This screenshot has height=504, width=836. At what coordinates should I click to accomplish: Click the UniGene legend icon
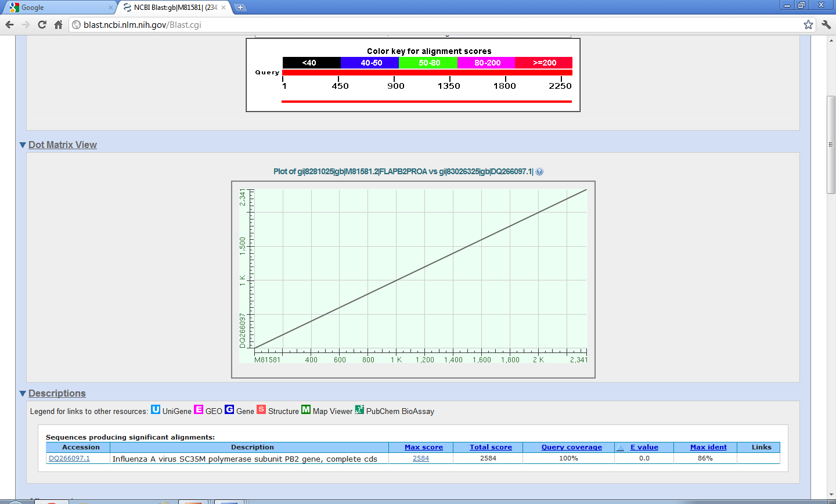(x=156, y=409)
